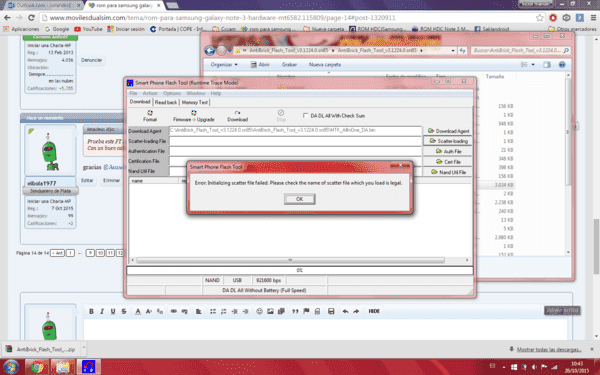Open the File menu in Flash Tool
The height and width of the screenshot is (375, 600).
(x=133, y=93)
